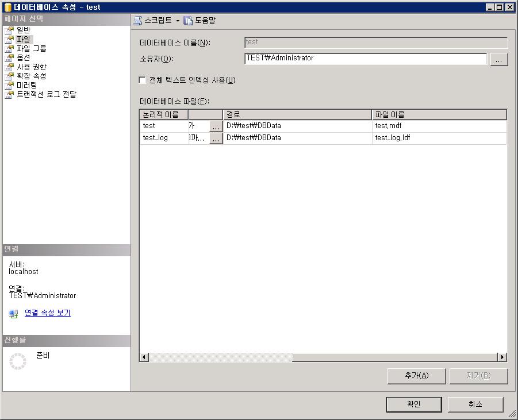Viewport: 518px width, 420px height.
Task: Click the 도움말 (Help) toolbar icon
Action: click(x=188, y=21)
